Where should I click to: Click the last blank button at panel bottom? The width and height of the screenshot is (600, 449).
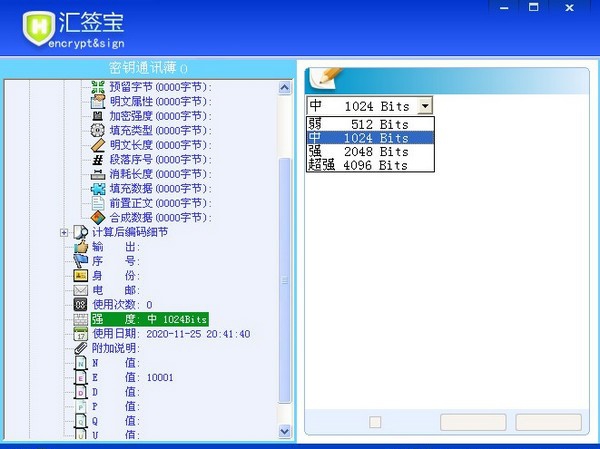click(548, 422)
